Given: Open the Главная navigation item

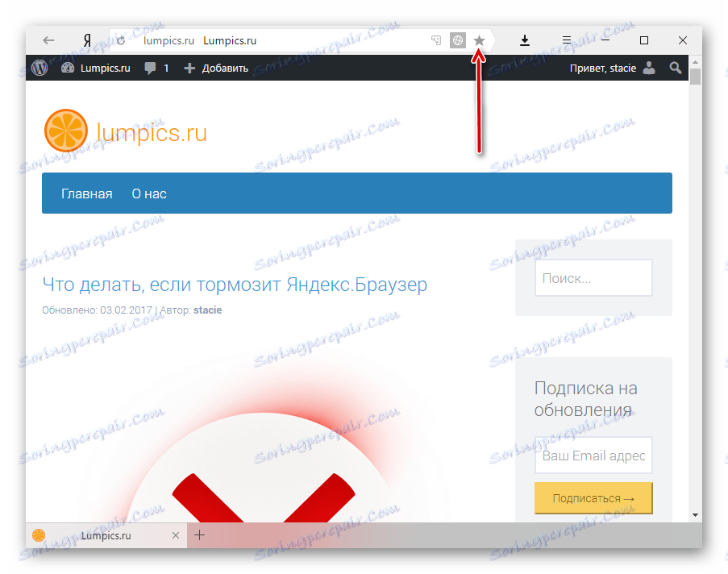Looking at the screenshot, I should (x=87, y=193).
